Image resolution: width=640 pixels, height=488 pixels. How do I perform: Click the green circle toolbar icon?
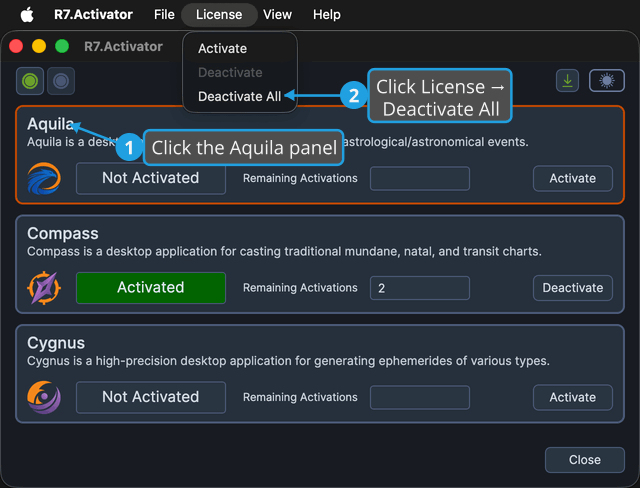(30, 81)
